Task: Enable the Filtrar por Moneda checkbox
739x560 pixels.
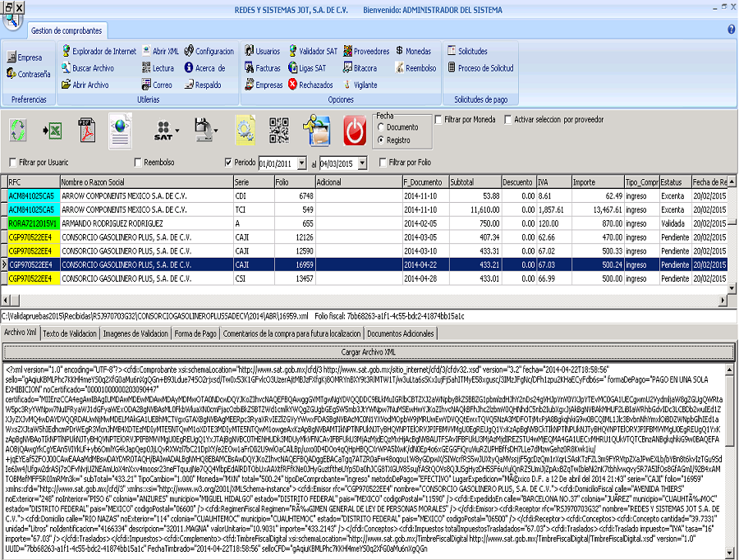Action: tap(438, 121)
